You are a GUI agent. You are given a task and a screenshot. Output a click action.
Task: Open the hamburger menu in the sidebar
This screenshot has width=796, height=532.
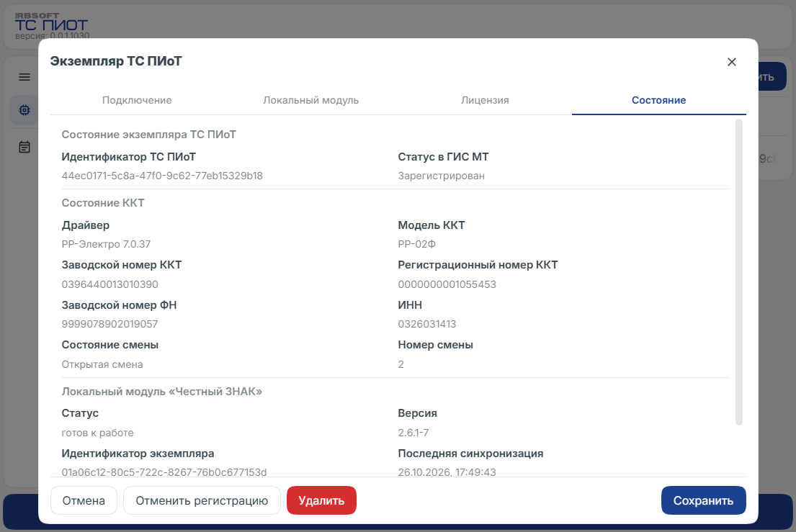tap(24, 77)
